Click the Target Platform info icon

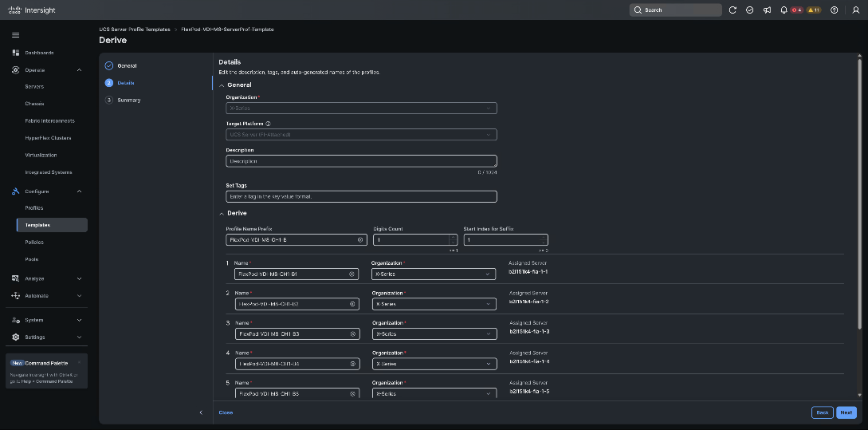point(268,124)
